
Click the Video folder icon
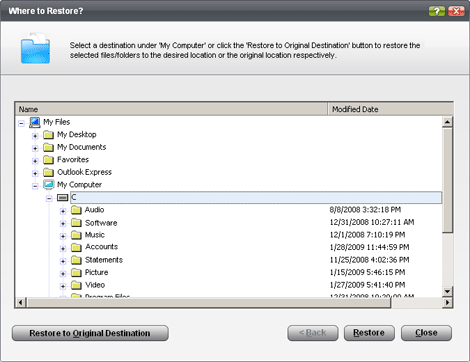click(x=76, y=285)
